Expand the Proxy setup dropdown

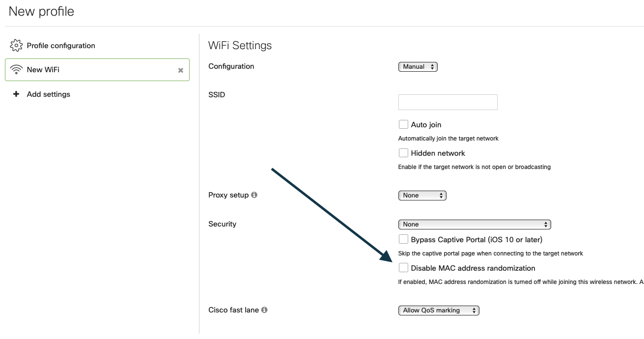422,196
